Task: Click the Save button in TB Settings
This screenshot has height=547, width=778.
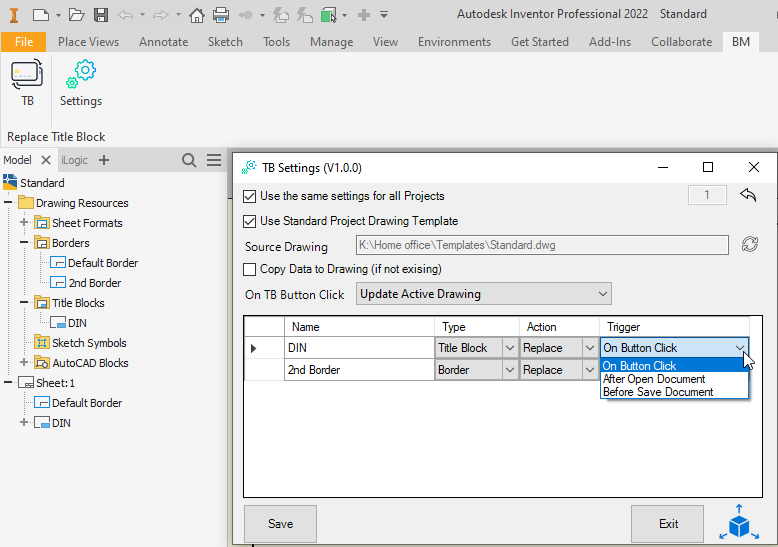Action: click(280, 524)
